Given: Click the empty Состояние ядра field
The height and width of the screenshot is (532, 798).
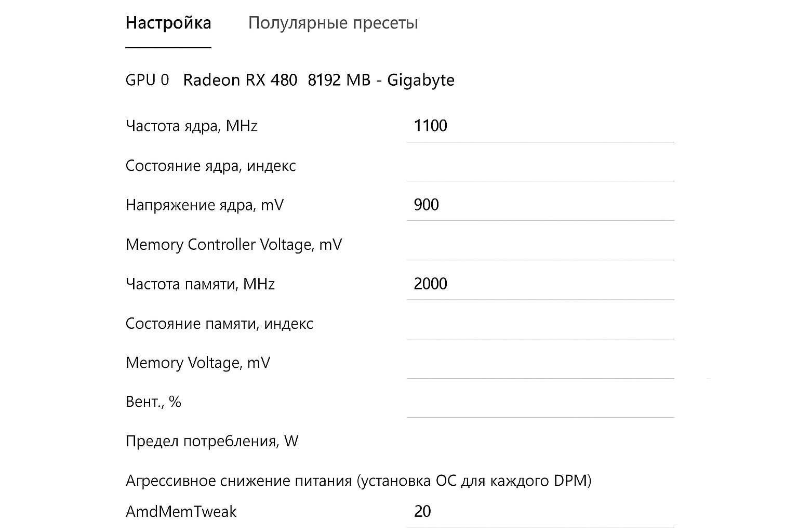Looking at the screenshot, I should point(540,166).
